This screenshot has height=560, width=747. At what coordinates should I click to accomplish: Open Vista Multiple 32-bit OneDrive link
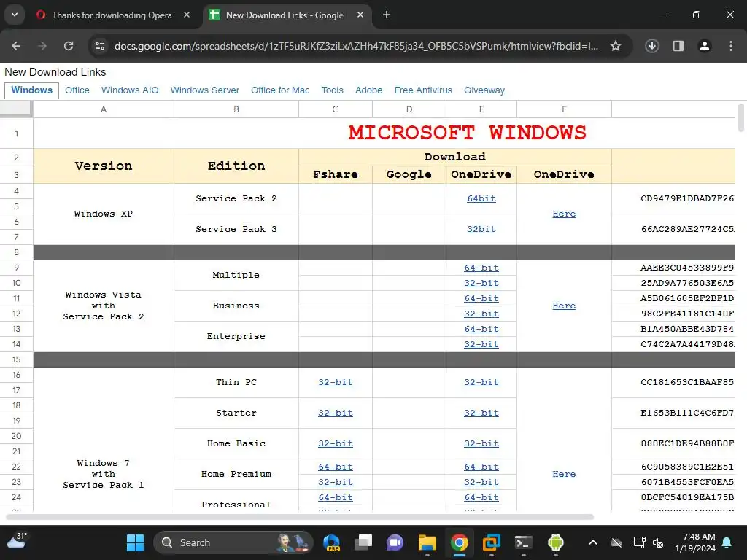pos(481,283)
